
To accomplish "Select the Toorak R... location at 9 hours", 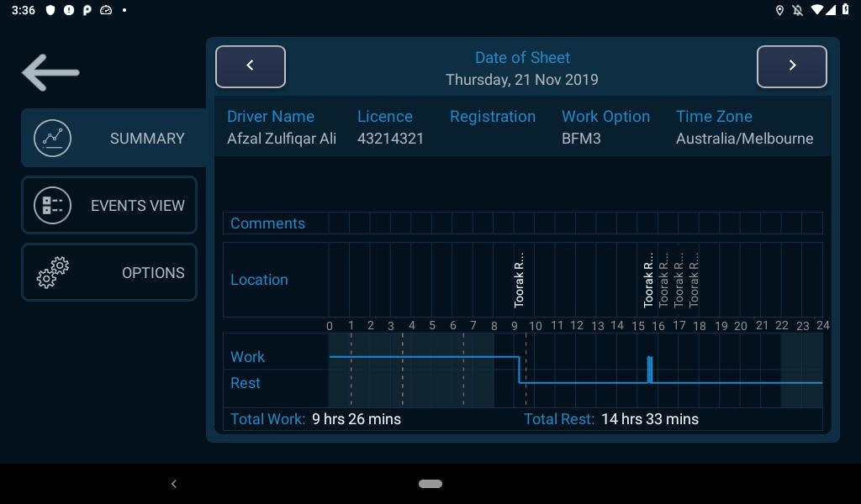I will tap(519, 280).
